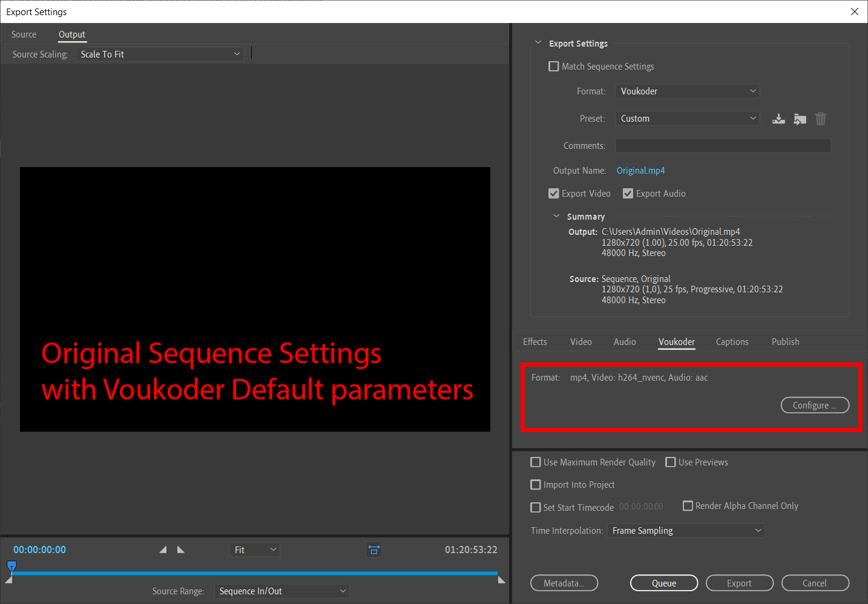This screenshot has height=604, width=868.
Task: Uncheck the Export Audio checkbox
Action: point(628,194)
